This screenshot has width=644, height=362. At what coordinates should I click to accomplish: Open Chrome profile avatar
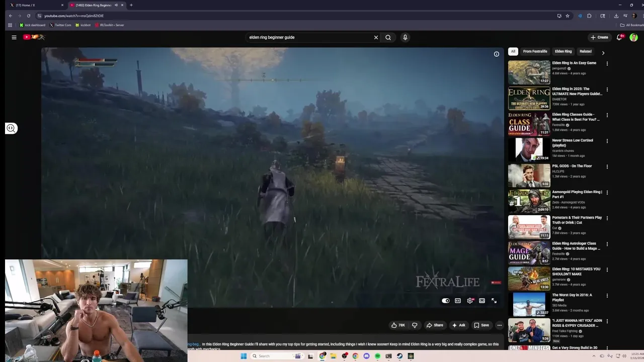click(634, 16)
